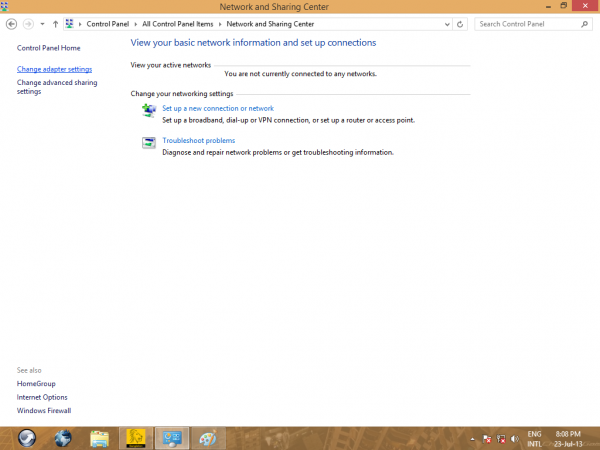Screen dimensions: 600x450
Task: Restore down the window
Action: click(563, 6)
